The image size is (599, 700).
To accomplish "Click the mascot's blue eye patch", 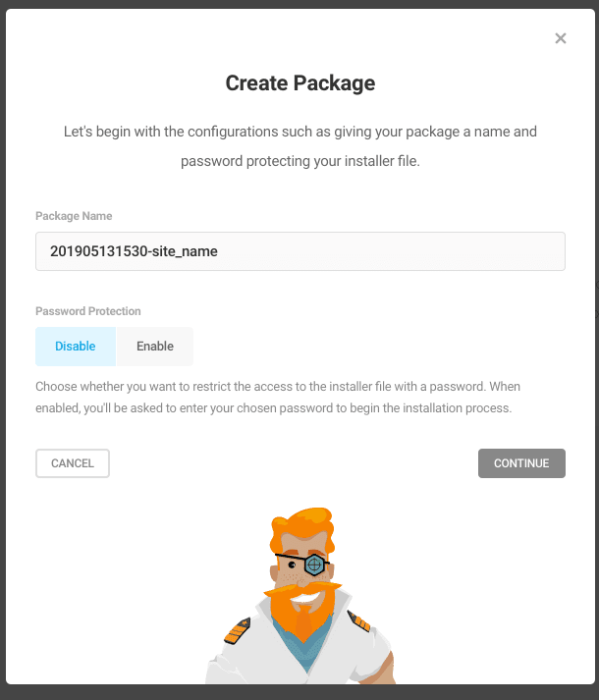I will coord(314,565).
